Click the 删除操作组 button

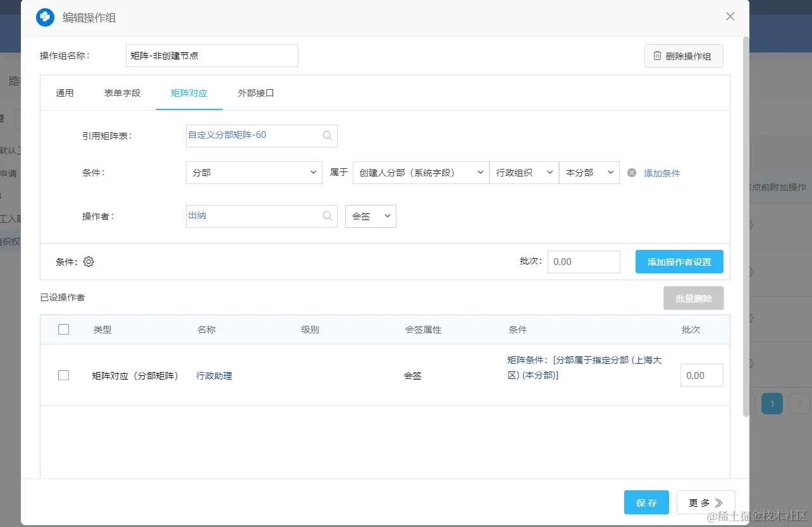tap(684, 56)
